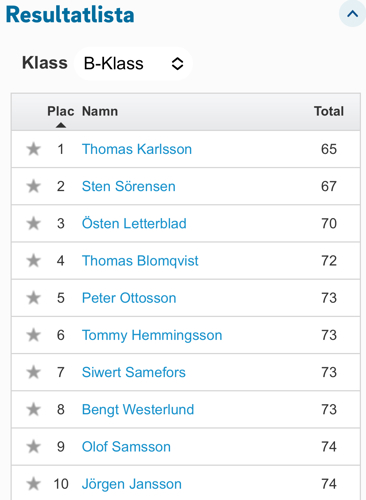366x500 pixels.
Task: Click the star icon for Bengt Westerlund
Action: coord(33,409)
